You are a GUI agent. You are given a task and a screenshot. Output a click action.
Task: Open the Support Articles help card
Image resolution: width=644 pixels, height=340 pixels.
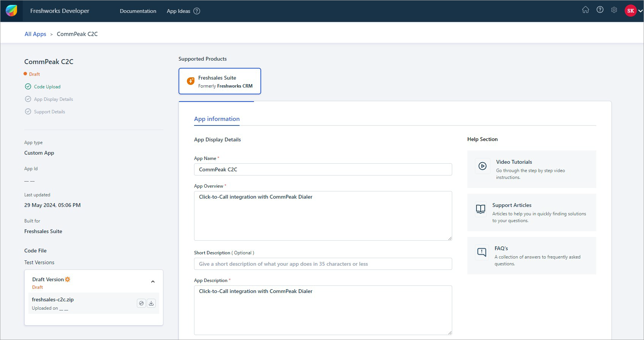click(532, 212)
